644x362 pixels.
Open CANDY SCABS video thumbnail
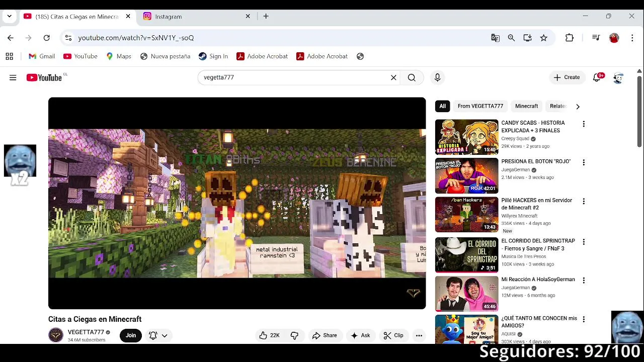click(x=467, y=137)
